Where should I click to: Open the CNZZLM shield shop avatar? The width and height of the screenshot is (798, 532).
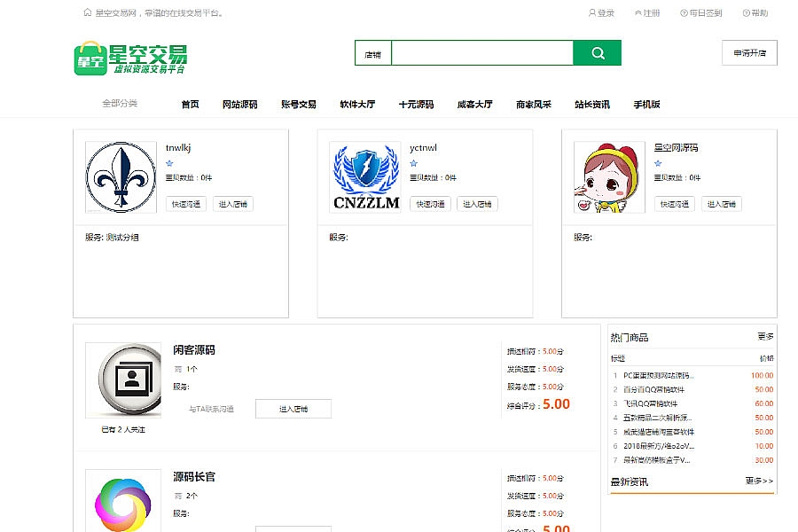[x=365, y=177]
